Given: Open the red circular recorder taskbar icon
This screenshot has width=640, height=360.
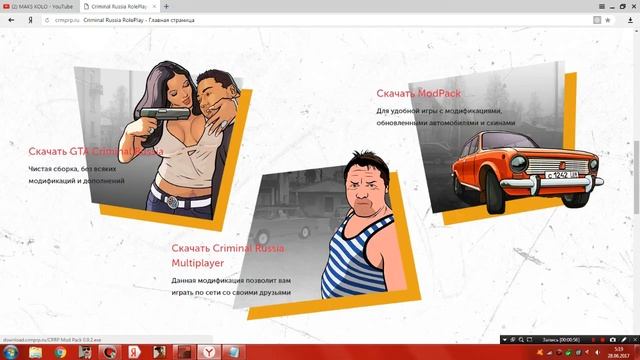Looking at the screenshot, I should pyautogui.click(x=109, y=352).
